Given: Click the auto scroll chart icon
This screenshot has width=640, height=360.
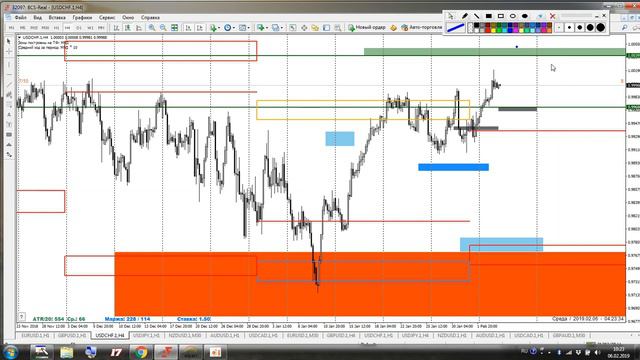Looking at the screenshot, I should point(188,28).
